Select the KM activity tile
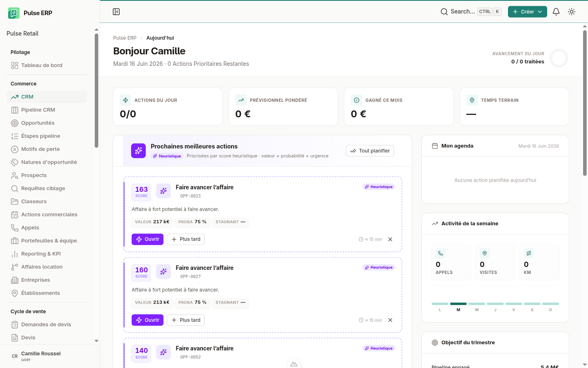Image resolution: width=588 pixels, height=368 pixels. 539,262
